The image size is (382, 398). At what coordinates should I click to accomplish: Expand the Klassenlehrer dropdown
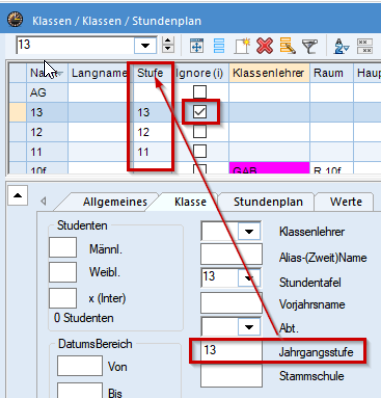(x=249, y=231)
